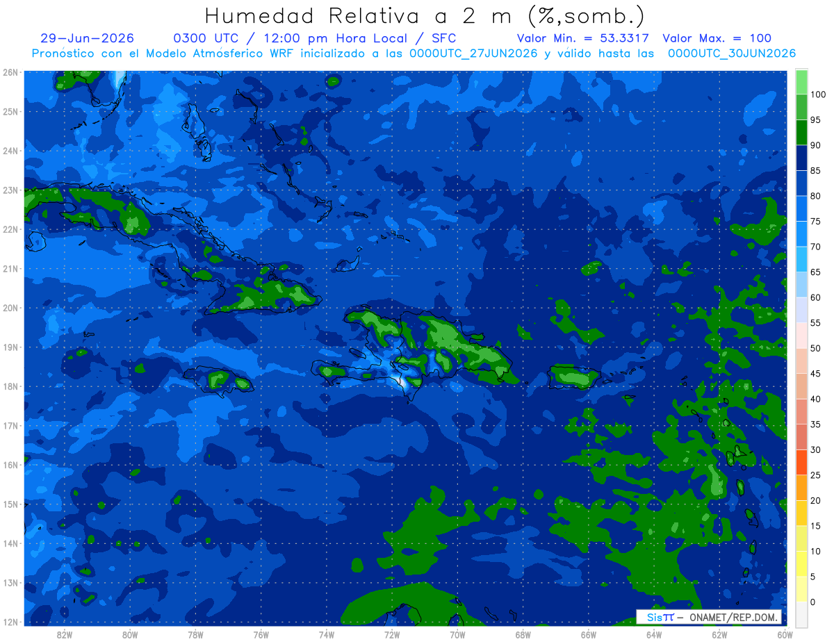Click the 64W longitude axis label
This screenshot has width=834, height=644.
click(653, 634)
